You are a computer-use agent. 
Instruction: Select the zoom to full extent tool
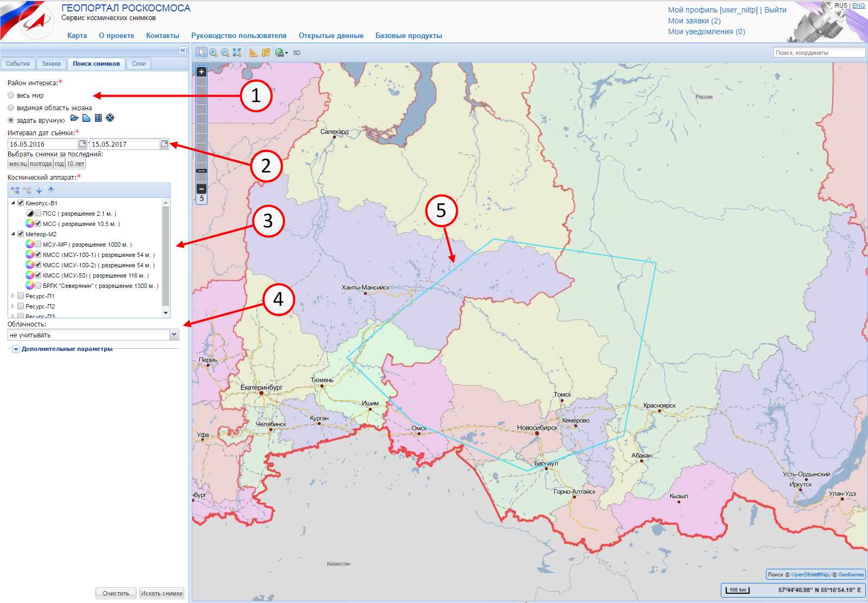237,53
